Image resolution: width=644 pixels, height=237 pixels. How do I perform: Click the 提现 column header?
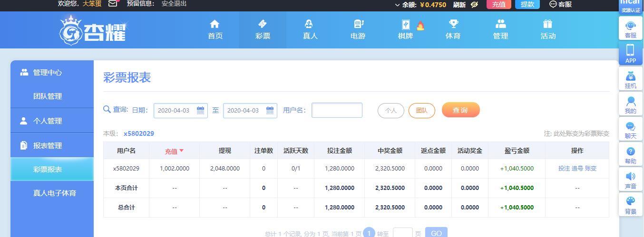tap(225, 151)
